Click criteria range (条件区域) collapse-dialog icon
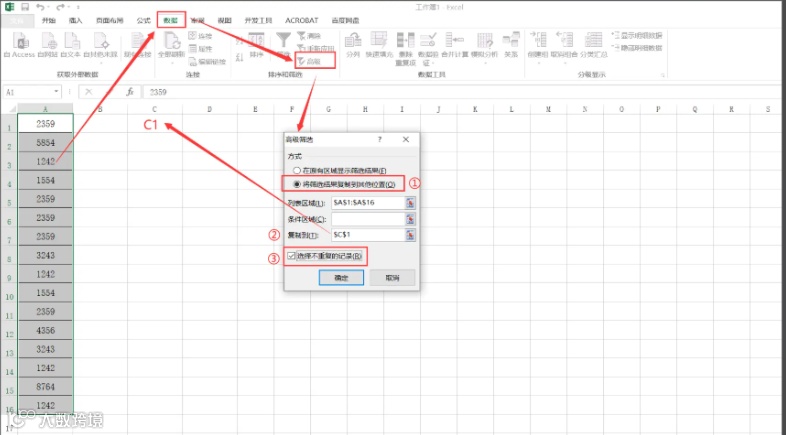 tap(410, 219)
